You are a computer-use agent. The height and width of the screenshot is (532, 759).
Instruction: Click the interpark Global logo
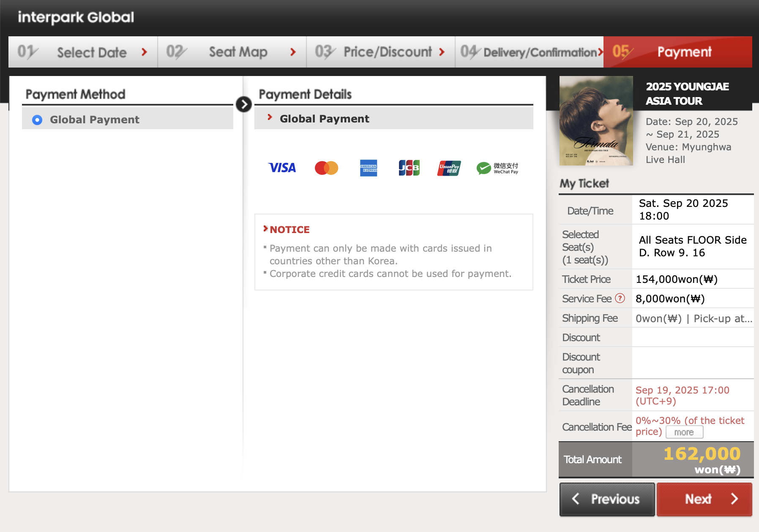coord(76,17)
